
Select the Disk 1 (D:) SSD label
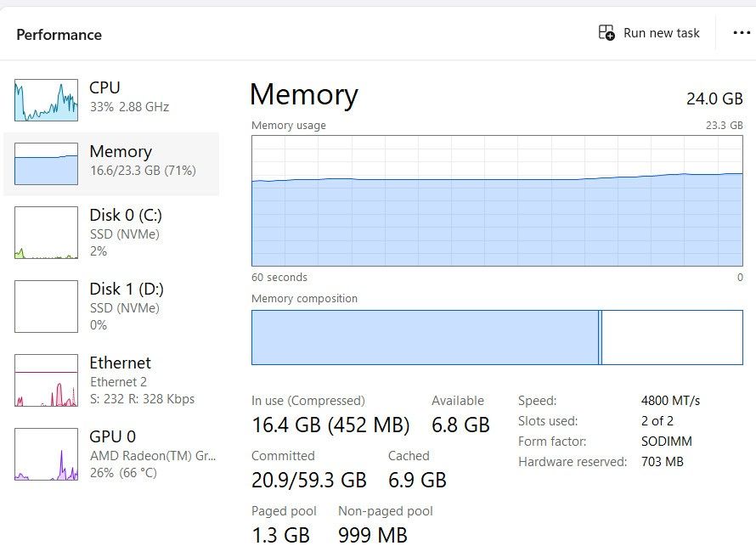tap(124, 308)
